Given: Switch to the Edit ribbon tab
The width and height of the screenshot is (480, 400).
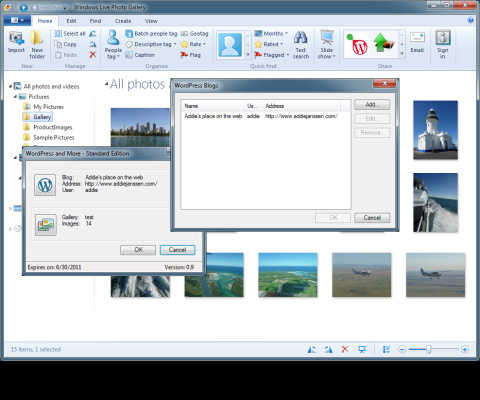Looking at the screenshot, I should [x=71, y=21].
